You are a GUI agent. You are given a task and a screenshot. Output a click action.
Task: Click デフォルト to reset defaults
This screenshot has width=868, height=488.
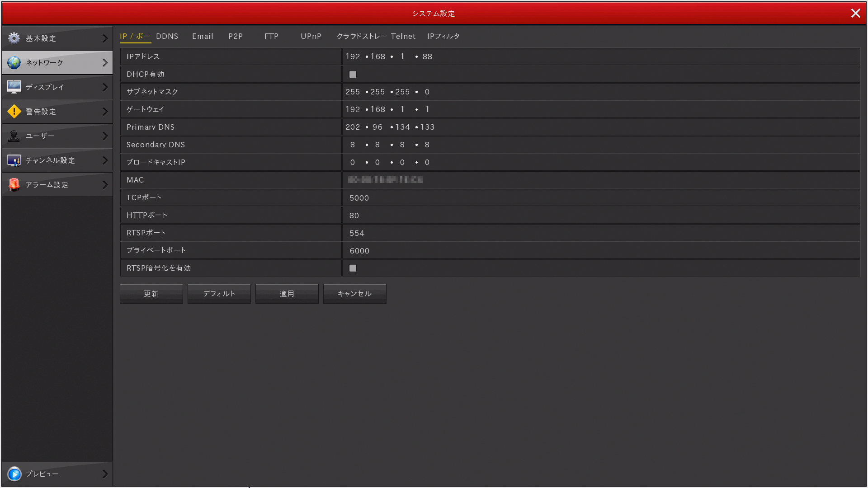(x=219, y=293)
